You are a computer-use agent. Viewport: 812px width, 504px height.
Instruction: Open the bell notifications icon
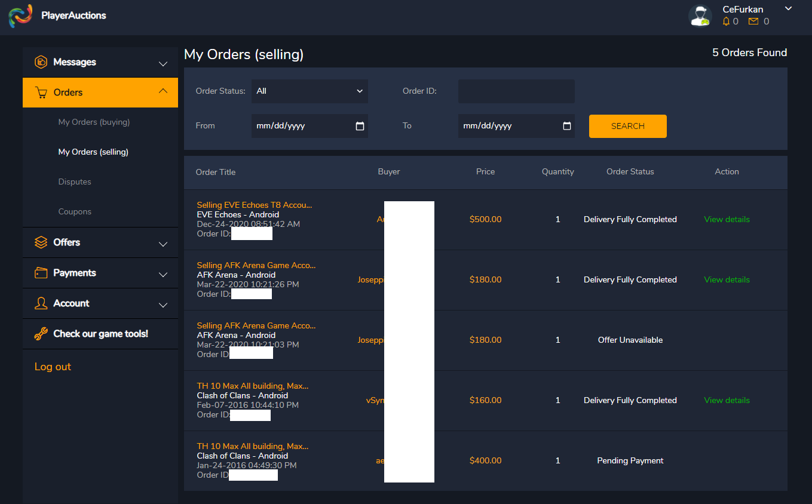[x=726, y=21]
